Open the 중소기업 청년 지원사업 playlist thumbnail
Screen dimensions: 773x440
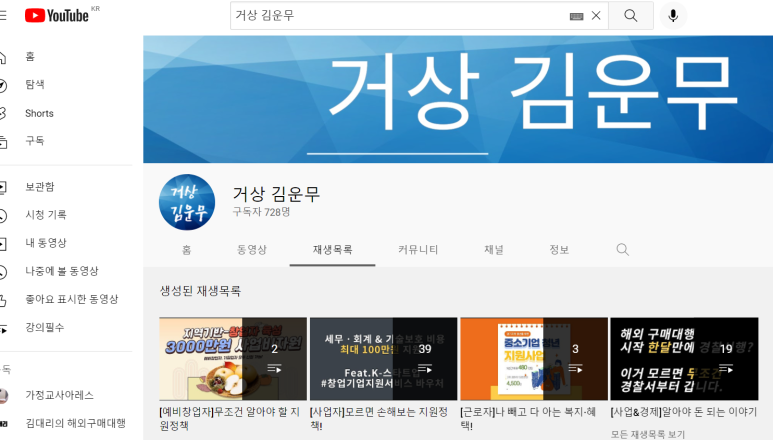(x=534, y=359)
